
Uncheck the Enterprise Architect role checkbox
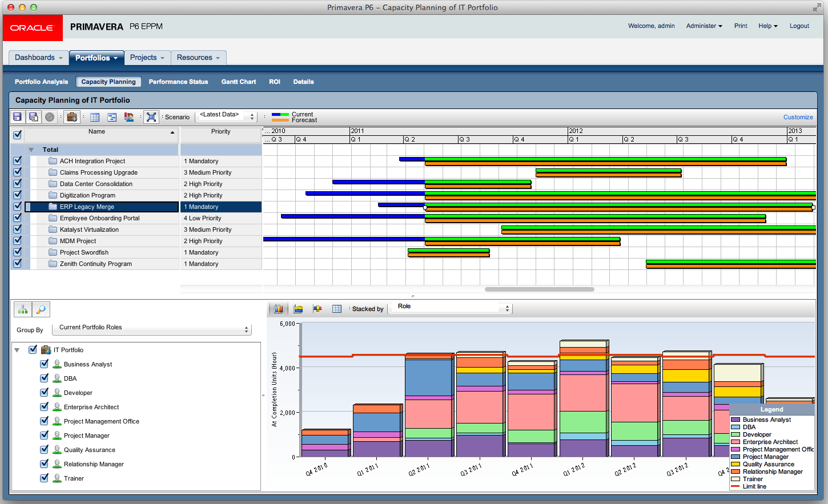pyautogui.click(x=44, y=406)
